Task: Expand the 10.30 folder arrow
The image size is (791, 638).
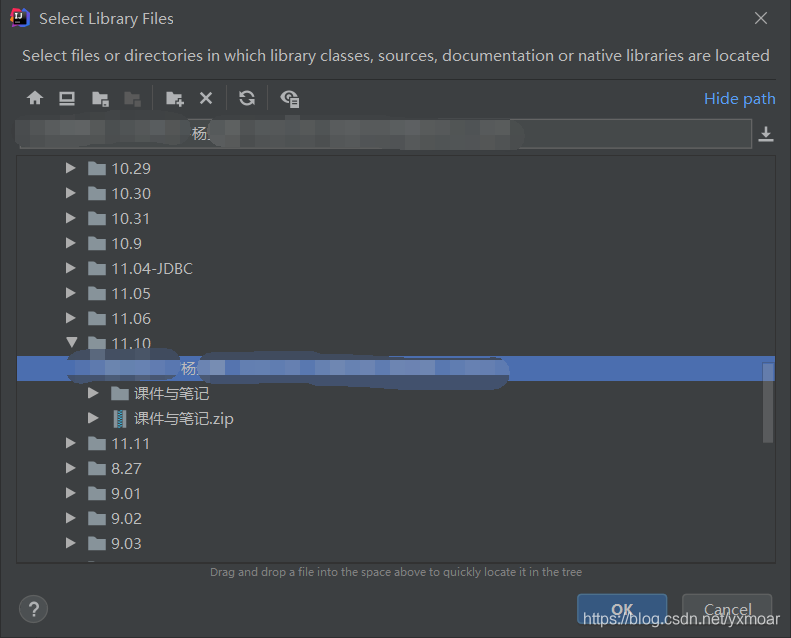Action: click(71, 193)
